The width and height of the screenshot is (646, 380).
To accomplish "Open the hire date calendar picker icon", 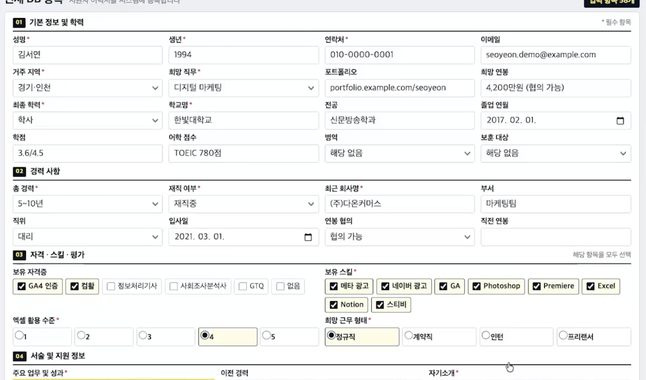I will coord(308,237).
